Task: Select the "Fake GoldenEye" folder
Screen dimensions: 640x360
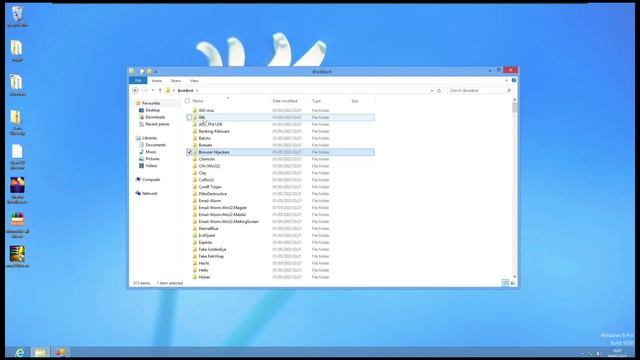Action: tap(212, 249)
